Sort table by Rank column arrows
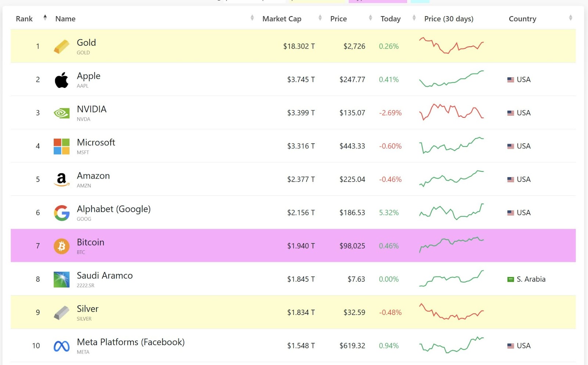 click(x=45, y=18)
